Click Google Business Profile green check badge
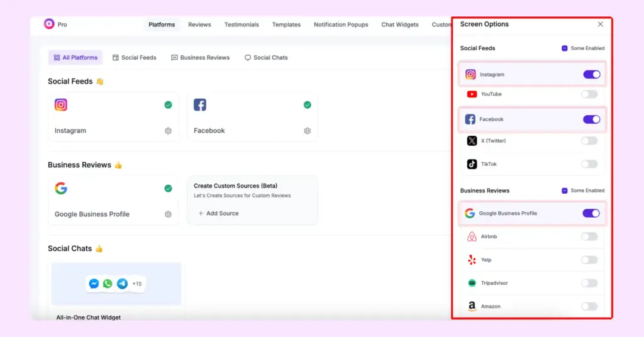 (x=168, y=189)
